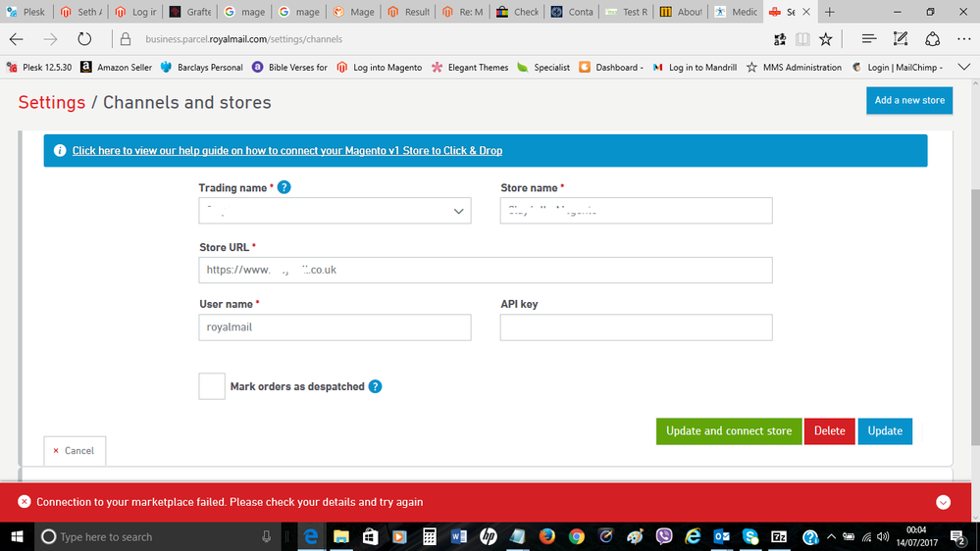Switch to the Test R tab
Image resolution: width=980 pixels, height=551 pixels.
(x=627, y=12)
